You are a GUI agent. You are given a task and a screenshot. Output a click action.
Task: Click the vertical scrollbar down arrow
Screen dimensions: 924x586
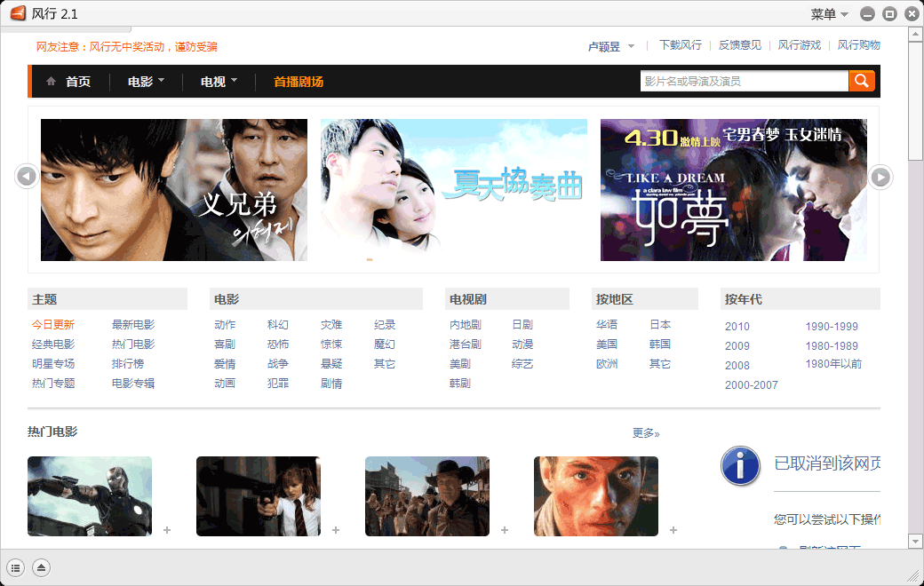pos(915,541)
